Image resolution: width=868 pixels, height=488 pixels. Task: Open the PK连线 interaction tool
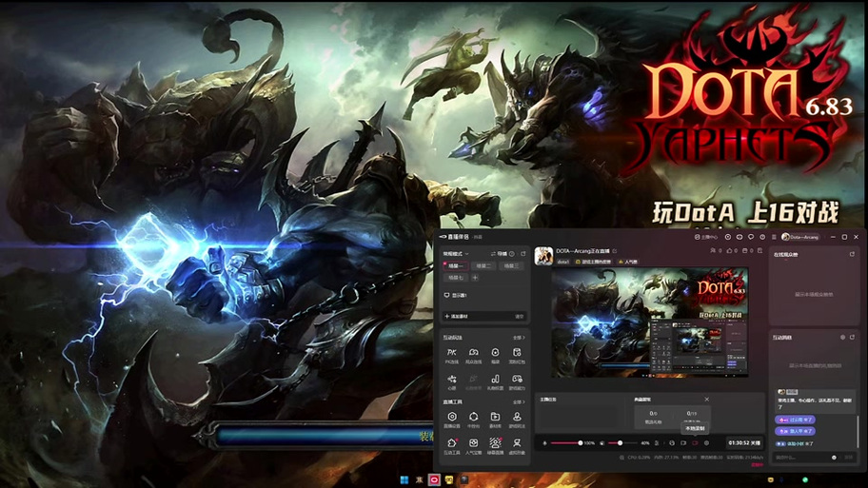click(452, 356)
